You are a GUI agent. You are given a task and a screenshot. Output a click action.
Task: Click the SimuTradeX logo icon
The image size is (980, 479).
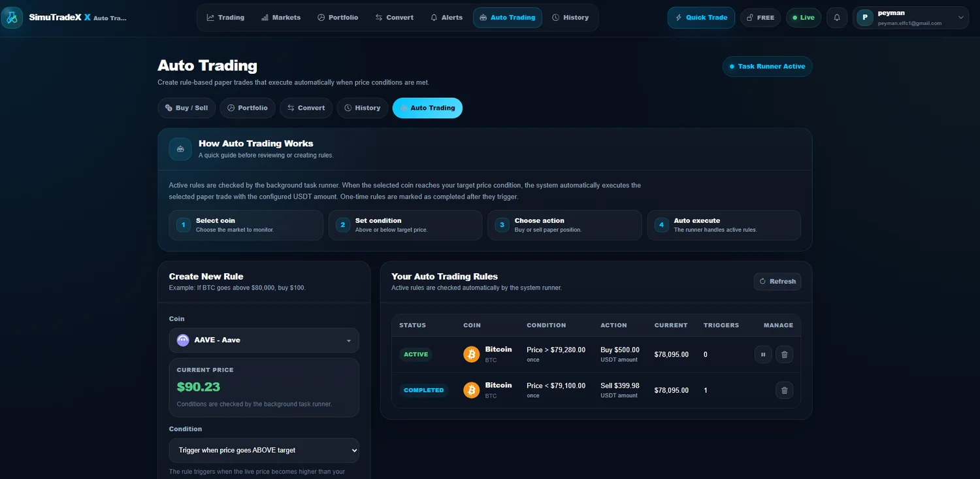point(12,18)
